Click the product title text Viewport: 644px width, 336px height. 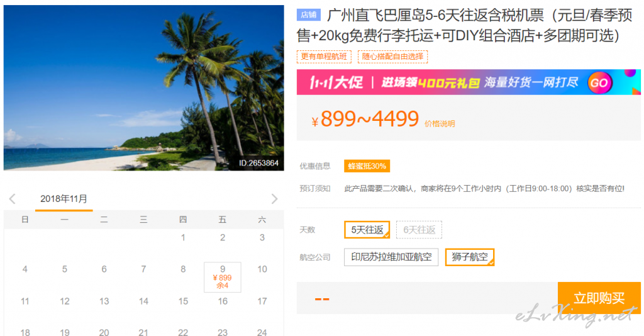(465, 25)
